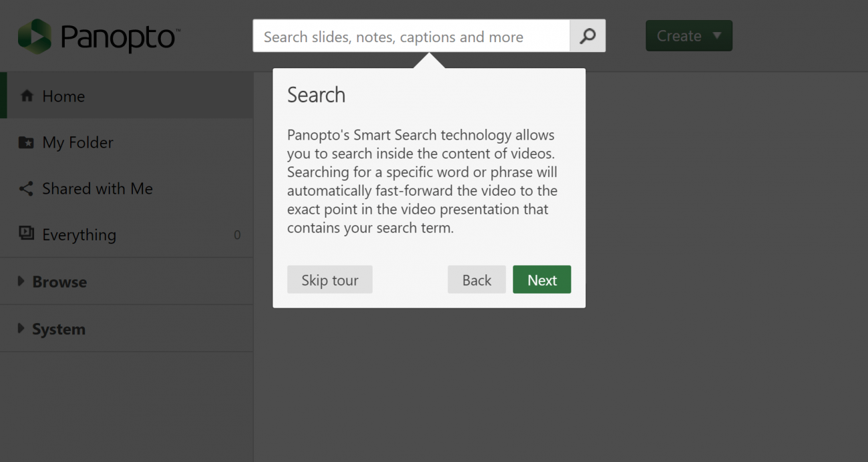Open My Folder via its folder icon
The width and height of the screenshot is (868, 462).
(27, 142)
